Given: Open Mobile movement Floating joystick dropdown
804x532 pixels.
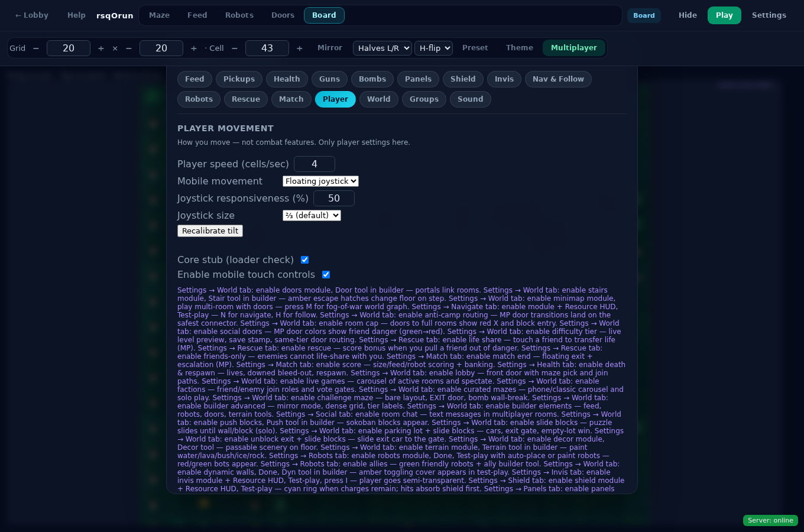Looking at the screenshot, I should tap(320, 181).
